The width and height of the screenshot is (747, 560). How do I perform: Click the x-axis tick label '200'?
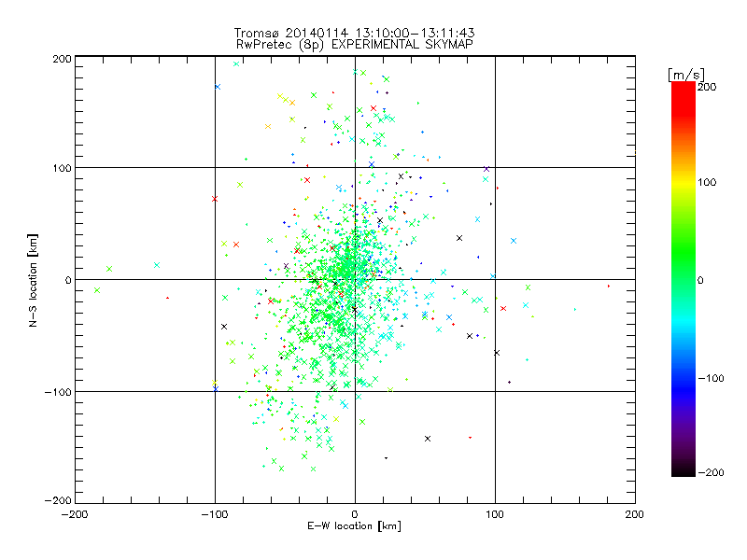pyautogui.click(x=635, y=514)
